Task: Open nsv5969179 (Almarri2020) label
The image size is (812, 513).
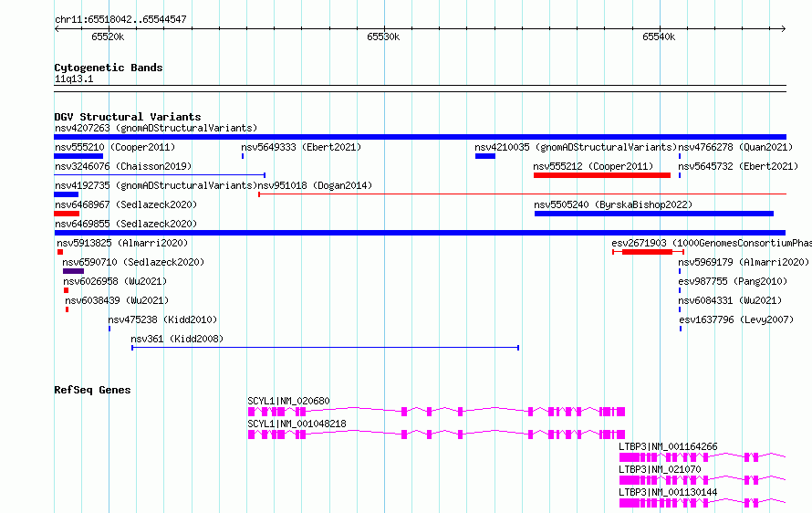Action: tap(744, 262)
